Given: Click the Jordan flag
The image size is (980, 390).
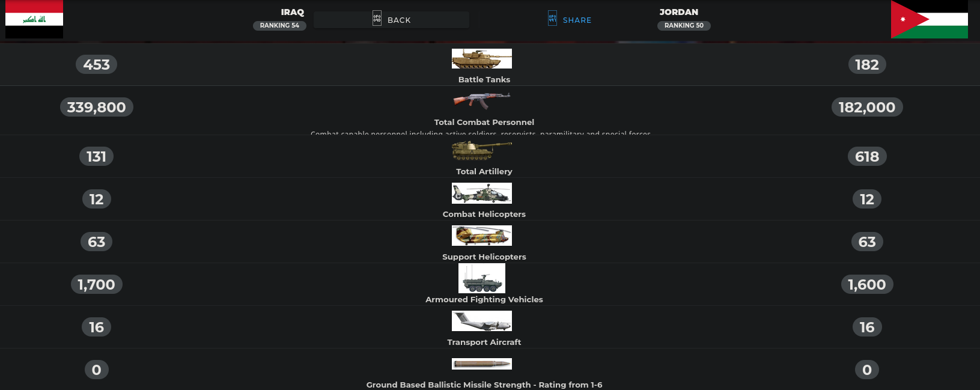Looking at the screenshot, I should pyautogui.click(x=930, y=19).
